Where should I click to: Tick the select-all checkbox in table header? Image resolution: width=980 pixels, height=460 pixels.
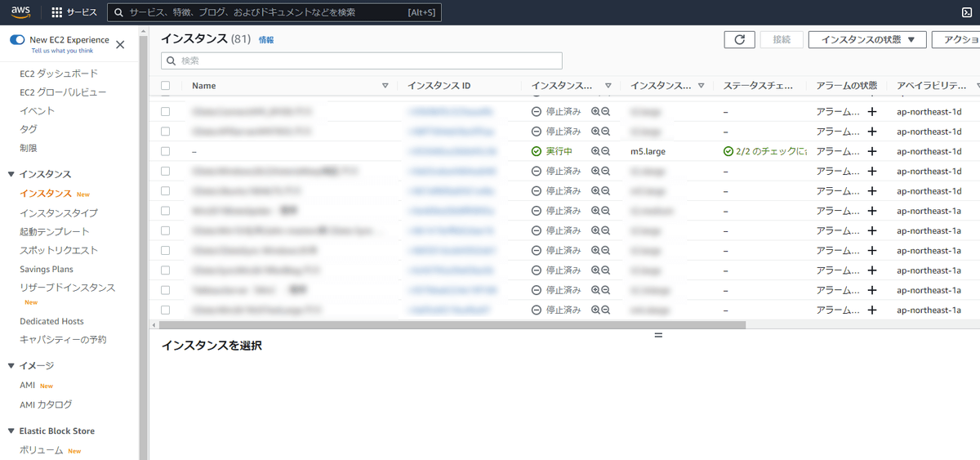click(x=166, y=86)
